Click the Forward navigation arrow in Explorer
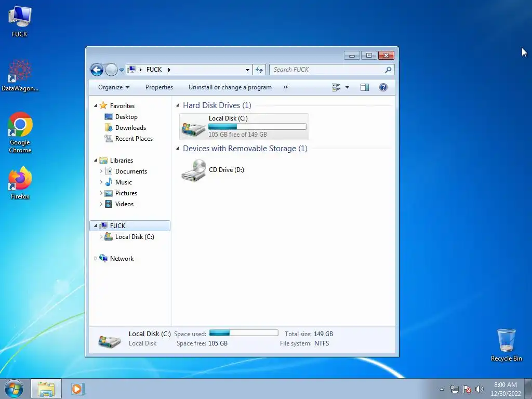 [x=111, y=70]
